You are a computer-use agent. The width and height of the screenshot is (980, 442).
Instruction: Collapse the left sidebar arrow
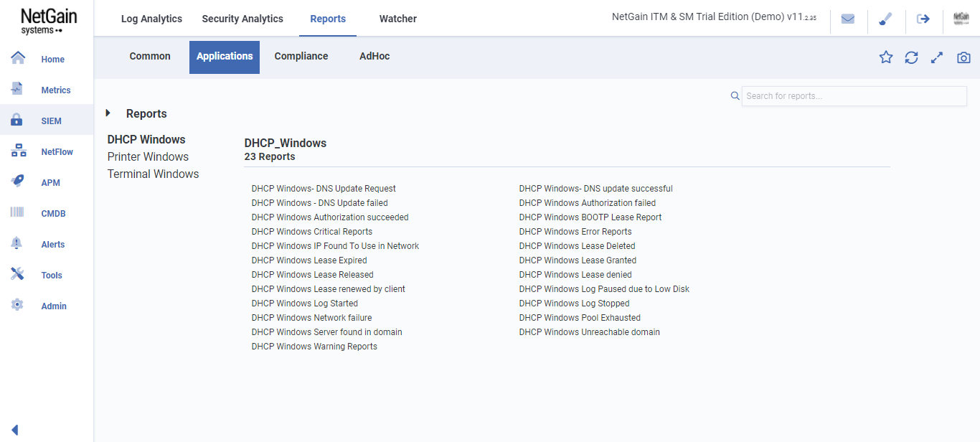[14, 430]
